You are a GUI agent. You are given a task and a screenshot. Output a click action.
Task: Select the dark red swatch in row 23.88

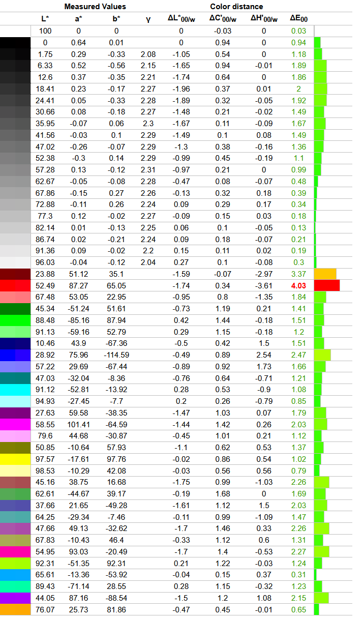tap(15, 274)
